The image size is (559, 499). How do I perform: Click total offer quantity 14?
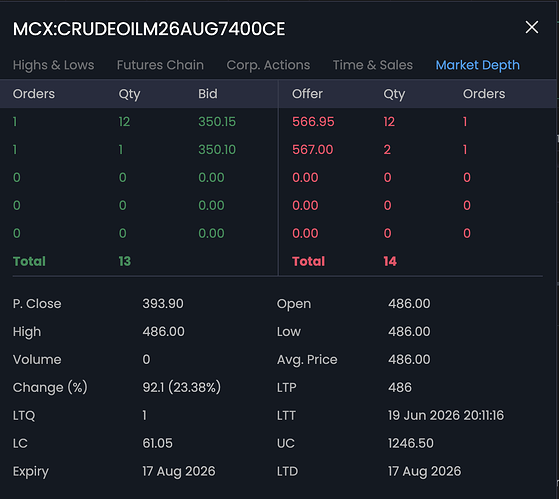click(x=390, y=261)
